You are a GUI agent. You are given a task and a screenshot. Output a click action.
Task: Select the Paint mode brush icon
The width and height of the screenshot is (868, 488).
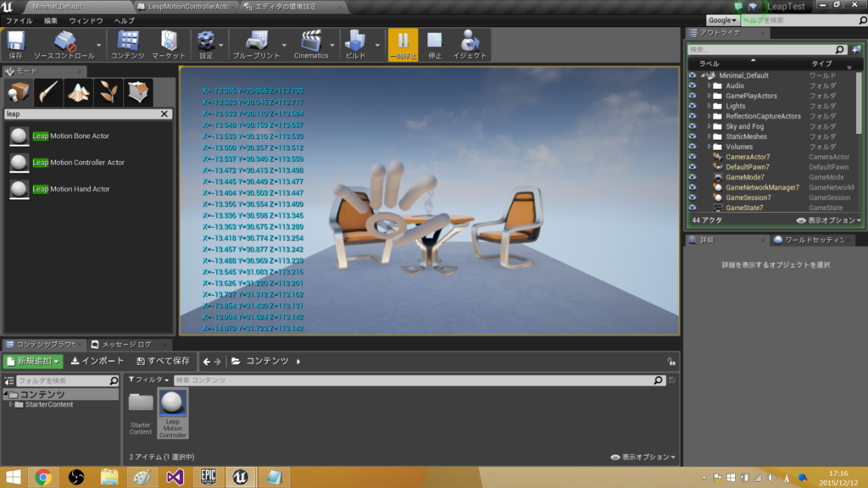pos(48,91)
